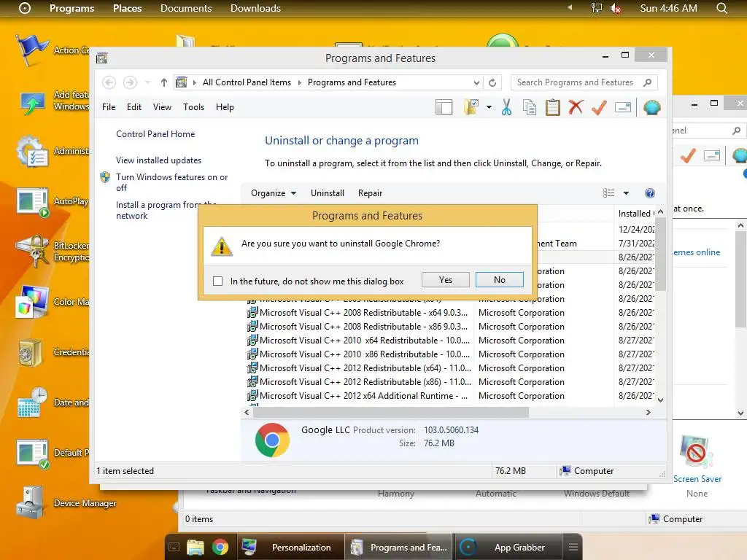Image resolution: width=747 pixels, height=560 pixels.
Task: Expand the address bar history dropdown
Action: [x=476, y=82]
